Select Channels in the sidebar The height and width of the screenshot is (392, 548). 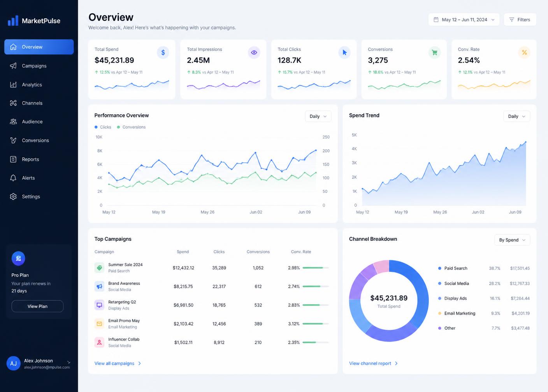[39, 103]
